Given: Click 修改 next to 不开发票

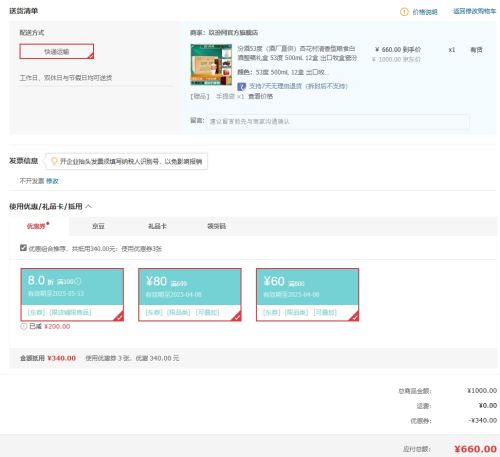Looking at the screenshot, I should [x=52, y=181].
